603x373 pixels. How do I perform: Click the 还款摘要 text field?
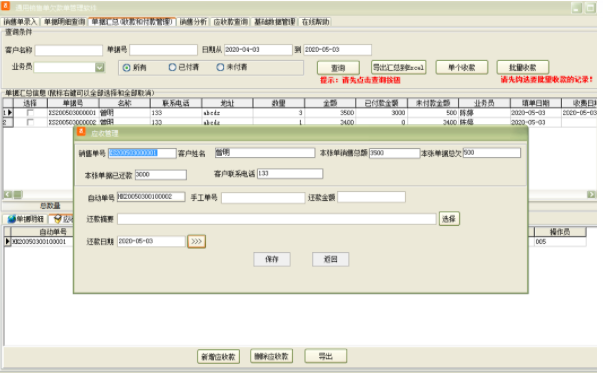[277, 219]
